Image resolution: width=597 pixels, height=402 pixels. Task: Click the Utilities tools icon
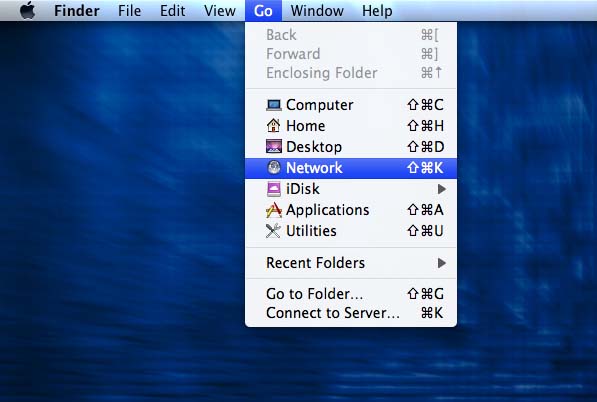tap(273, 231)
